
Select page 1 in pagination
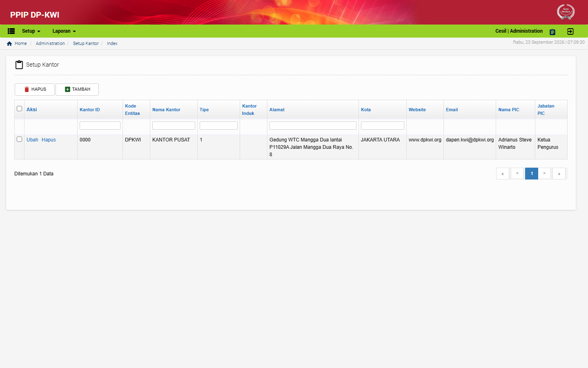coord(532,174)
